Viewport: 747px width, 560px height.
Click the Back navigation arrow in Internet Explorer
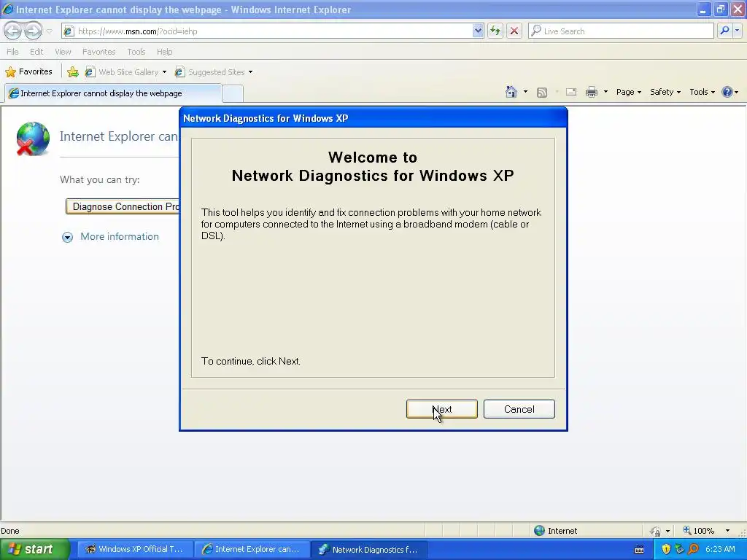(x=13, y=31)
